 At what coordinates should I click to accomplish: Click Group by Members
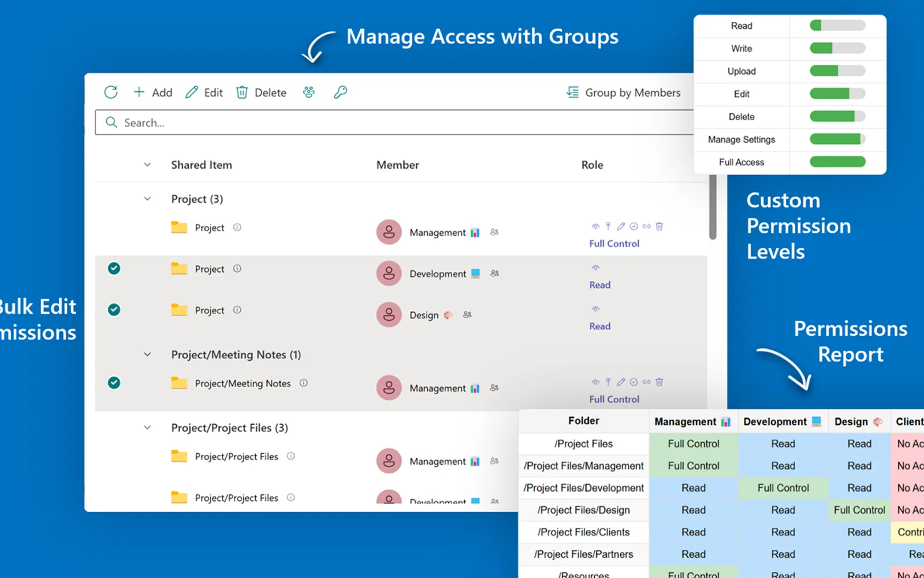(x=623, y=92)
